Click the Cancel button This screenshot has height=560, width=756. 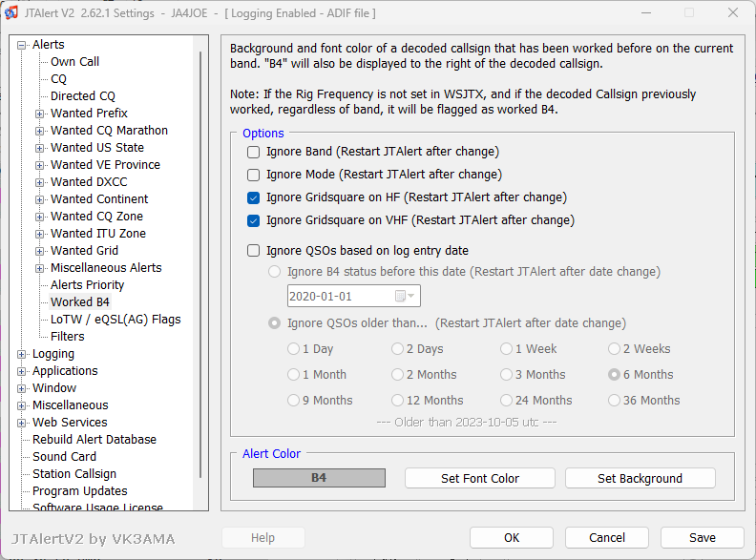click(x=607, y=537)
